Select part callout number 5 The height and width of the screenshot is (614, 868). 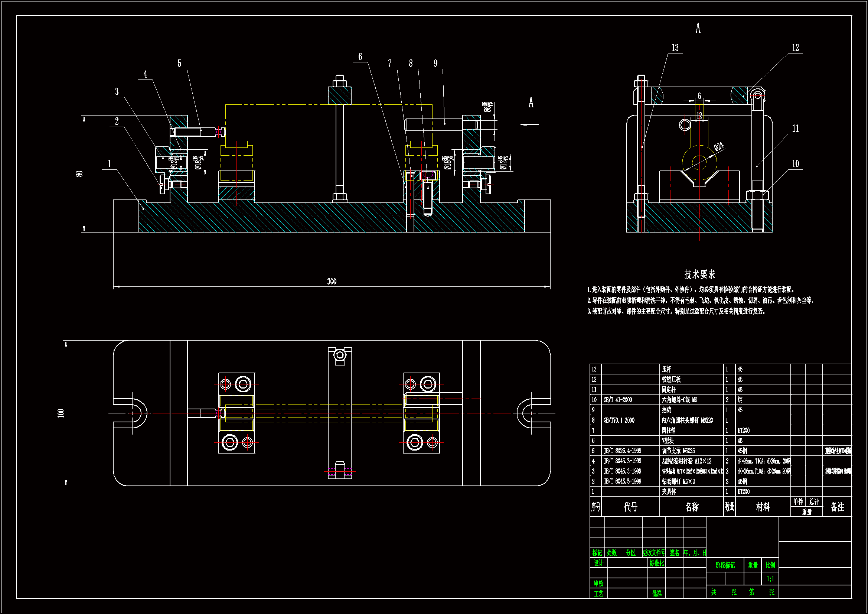point(179,63)
